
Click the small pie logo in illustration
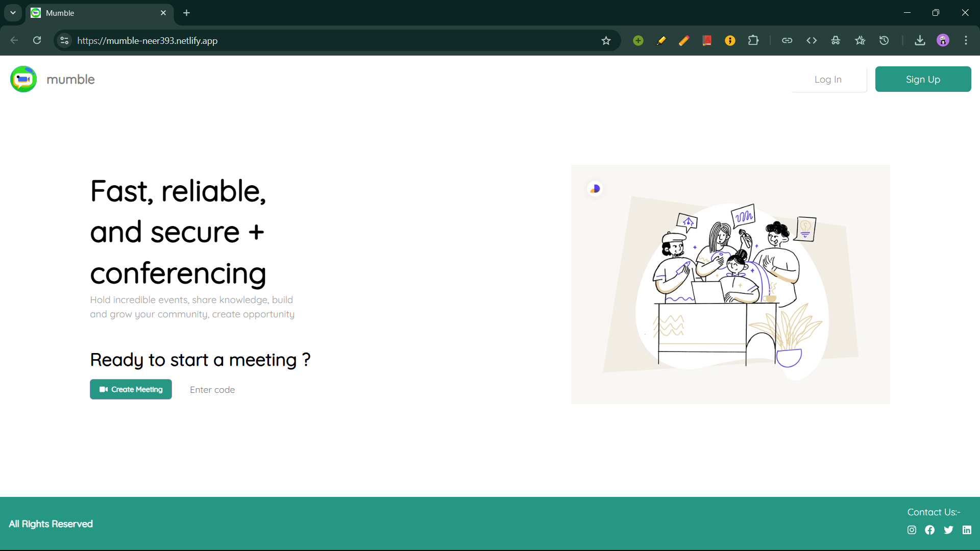tap(595, 189)
